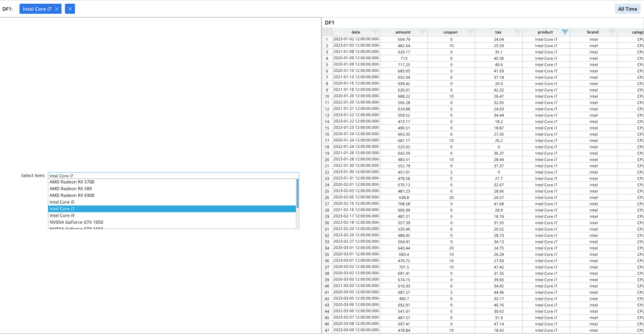Remove the Intel Core i7 filter chip
The width and height of the screenshot is (644, 334).
[57, 9]
